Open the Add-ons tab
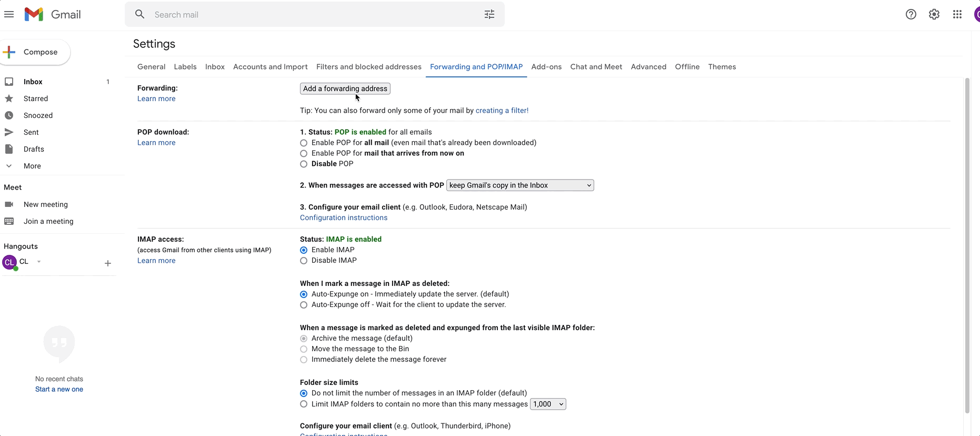This screenshot has height=436, width=980. (x=546, y=67)
